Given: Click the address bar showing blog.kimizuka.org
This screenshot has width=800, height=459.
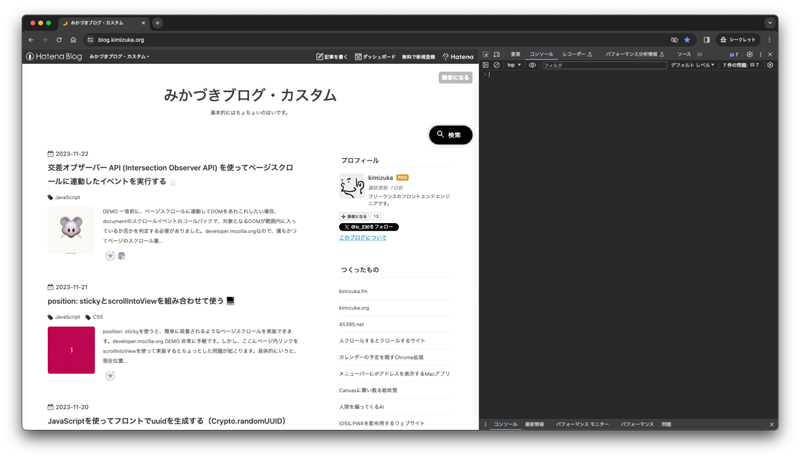Looking at the screenshot, I should (378, 40).
